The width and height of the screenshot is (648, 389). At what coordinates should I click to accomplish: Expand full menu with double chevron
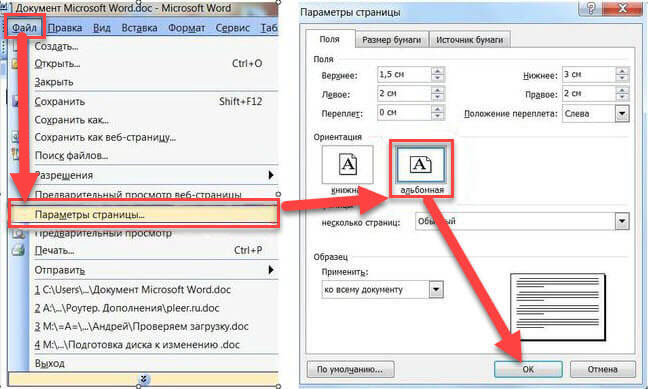pyautogui.click(x=143, y=379)
